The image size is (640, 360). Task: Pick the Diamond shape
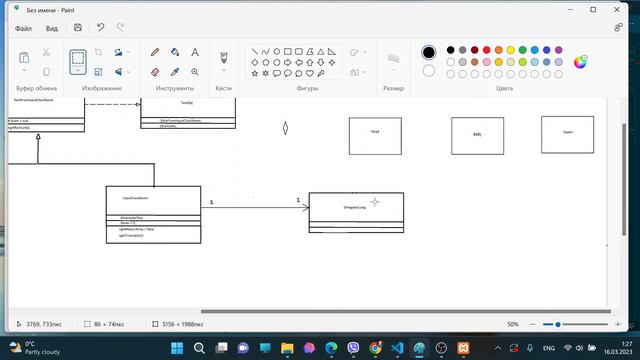(x=255, y=62)
